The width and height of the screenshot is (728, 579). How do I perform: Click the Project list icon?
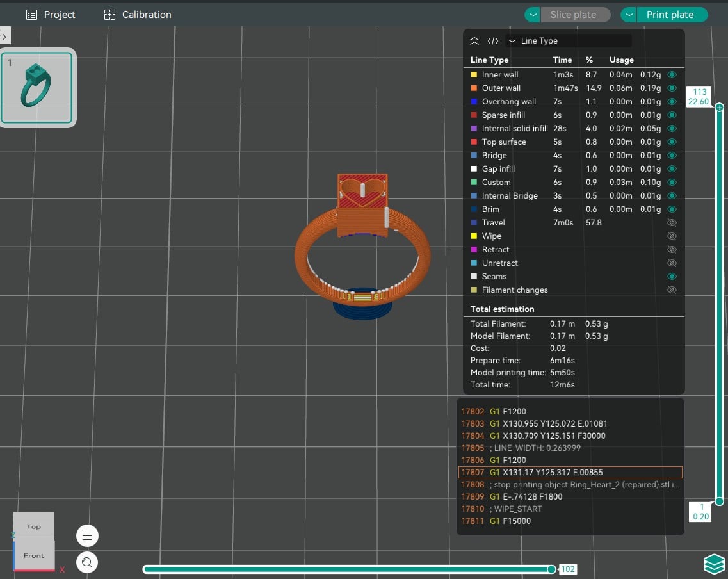pos(31,15)
